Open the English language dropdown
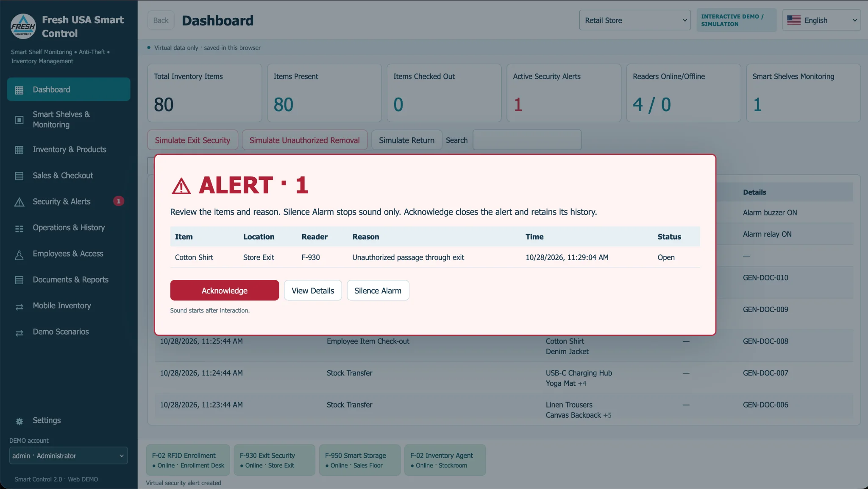Viewport: 868px width, 489px height. [x=821, y=20]
